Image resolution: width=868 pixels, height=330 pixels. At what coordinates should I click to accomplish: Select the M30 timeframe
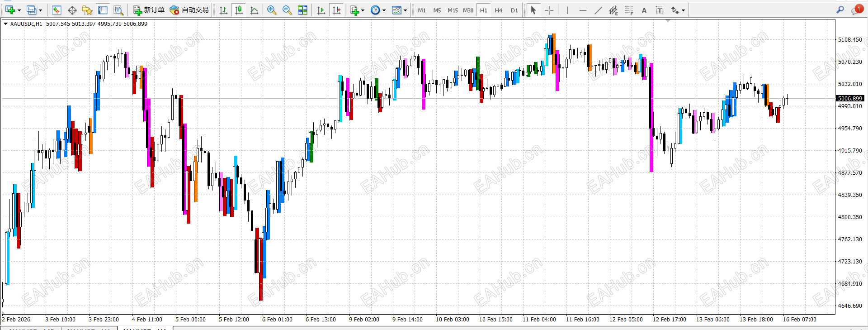(x=468, y=10)
